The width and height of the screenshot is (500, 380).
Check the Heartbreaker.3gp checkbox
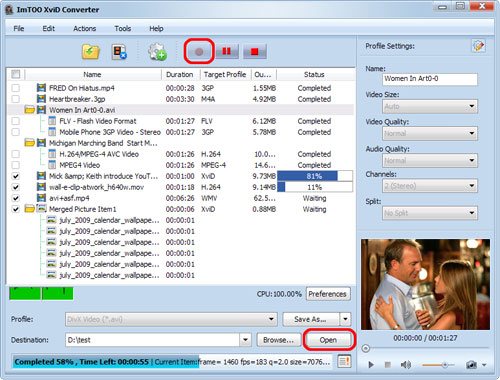[16, 99]
